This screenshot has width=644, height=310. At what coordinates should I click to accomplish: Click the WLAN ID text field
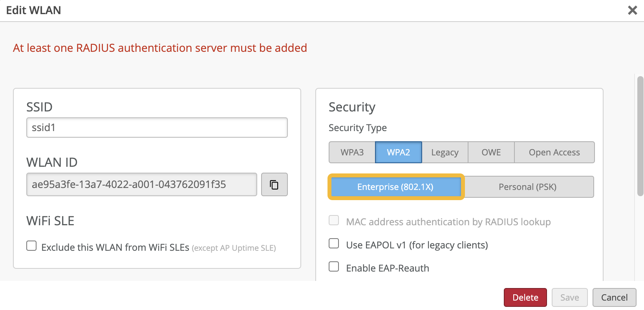(x=141, y=184)
